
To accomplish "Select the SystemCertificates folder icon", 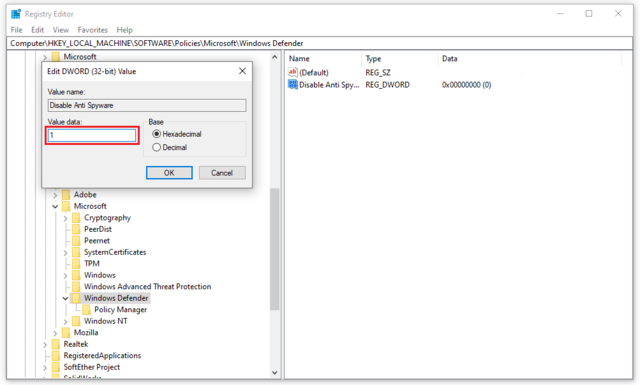I will pyautogui.click(x=76, y=252).
